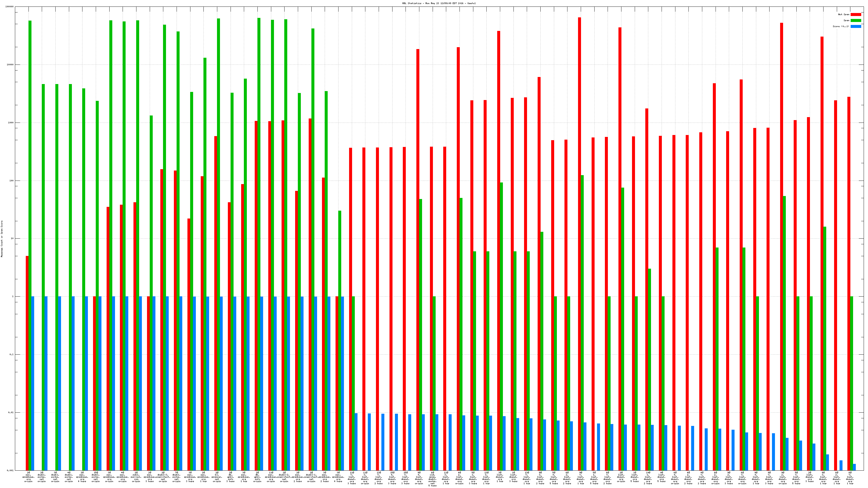868x488 pixels.
Task: Click the bl.spamcop.net origin x-axis label
Action: [x=217, y=477]
